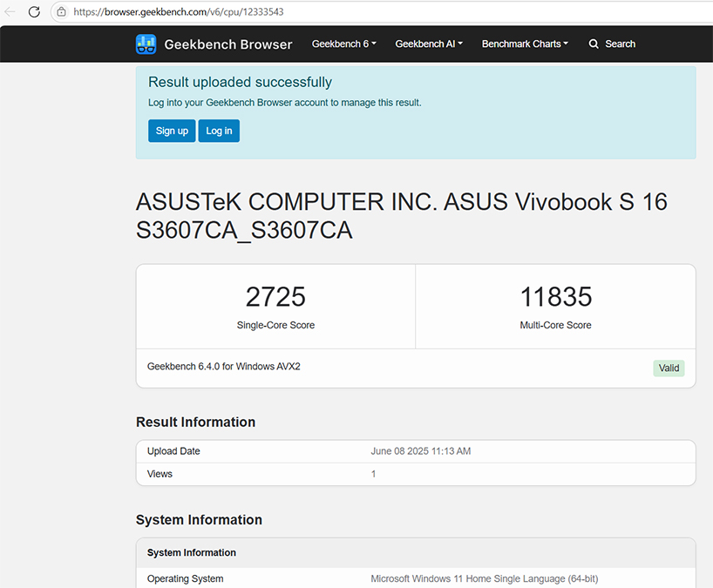Click the Geekbench logo icon

[x=146, y=44]
